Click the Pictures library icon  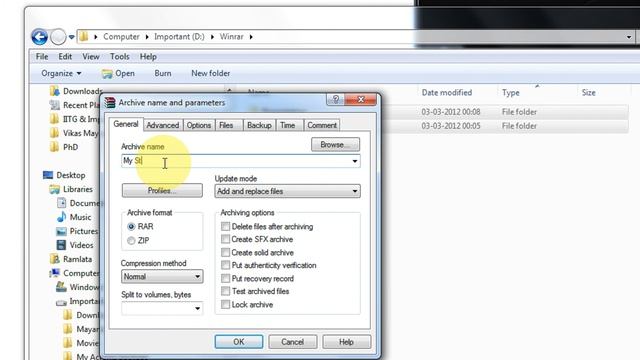61,231
